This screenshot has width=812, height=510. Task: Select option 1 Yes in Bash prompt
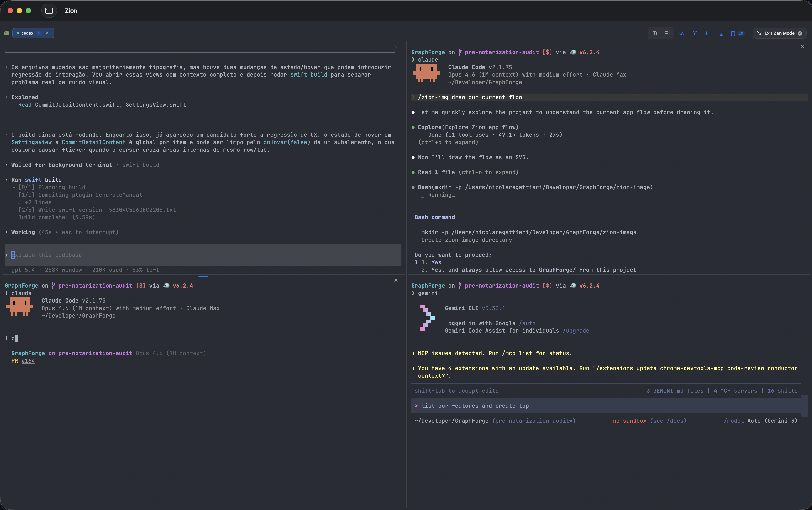click(436, 262)
